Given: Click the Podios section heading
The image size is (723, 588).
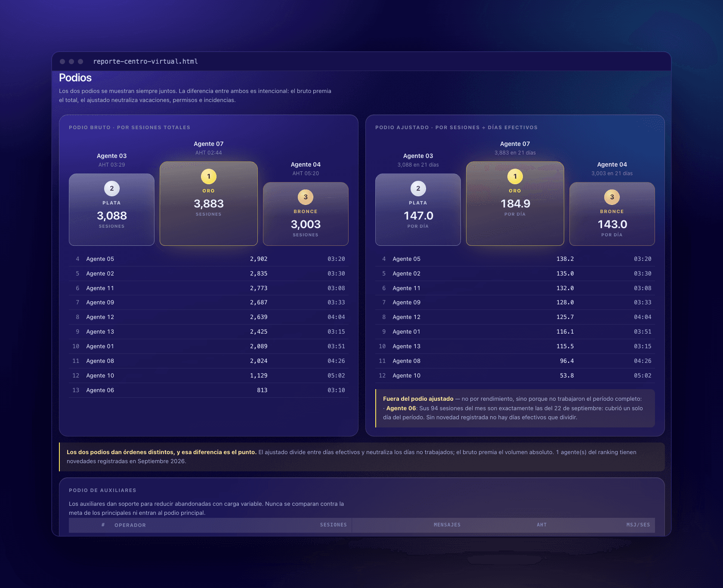Looking at the screenshot, I should 75,78.
